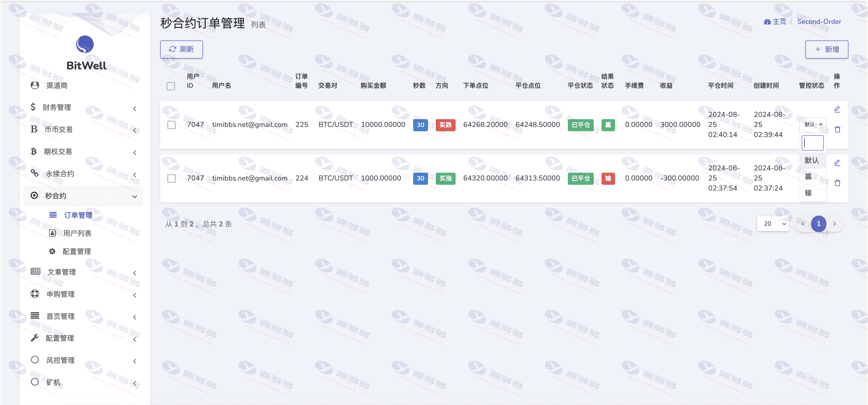Expand the 矿机 menu chevron
This screenshot has height=405, width=868.
pyautogui.click(x=135, y=383)
